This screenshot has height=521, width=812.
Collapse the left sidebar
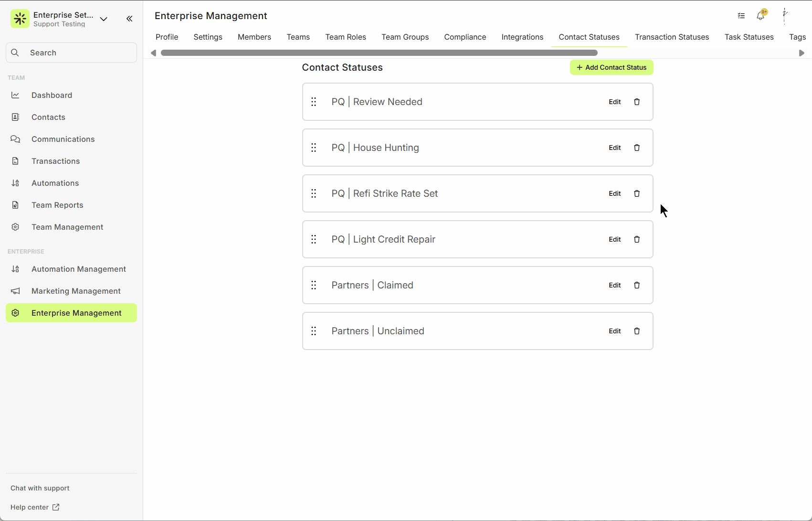[129, 19]
